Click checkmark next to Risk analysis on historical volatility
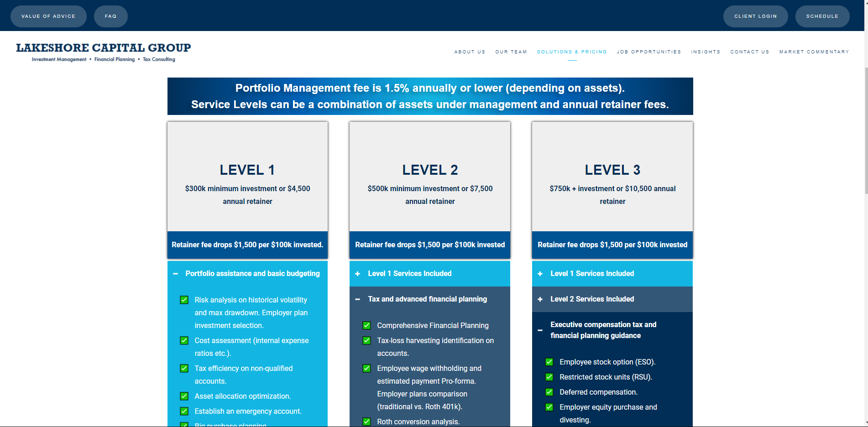The image size is (868, 427). click(184, 300)
